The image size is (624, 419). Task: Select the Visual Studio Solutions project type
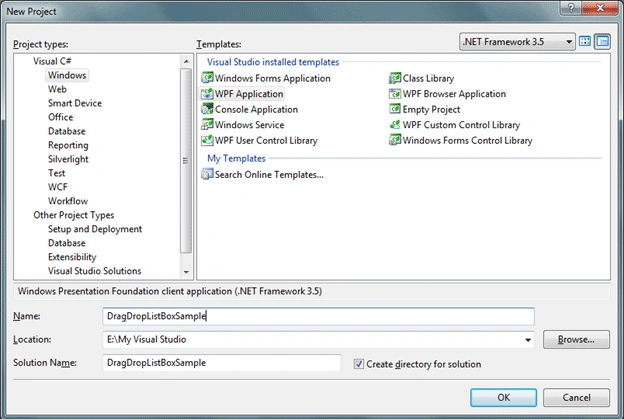(94, 271)
